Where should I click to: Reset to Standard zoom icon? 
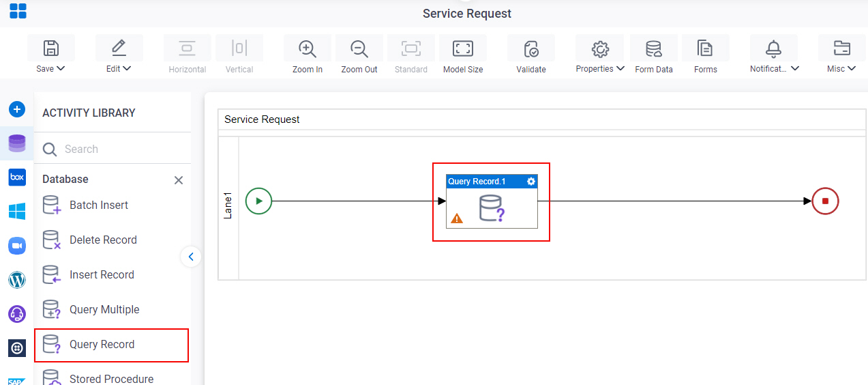pyautogui.click(x=411, y=48)
